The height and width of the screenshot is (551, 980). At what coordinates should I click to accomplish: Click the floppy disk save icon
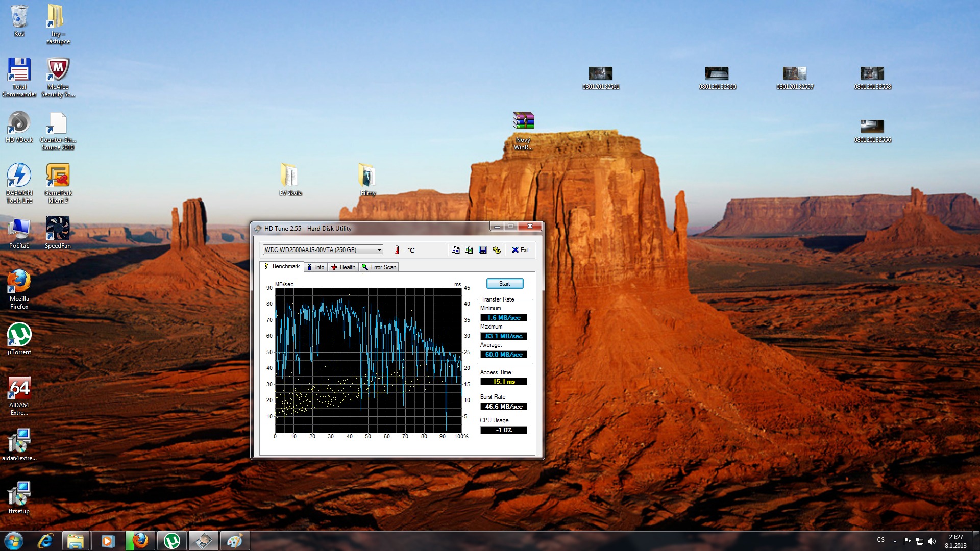point(482,249)
